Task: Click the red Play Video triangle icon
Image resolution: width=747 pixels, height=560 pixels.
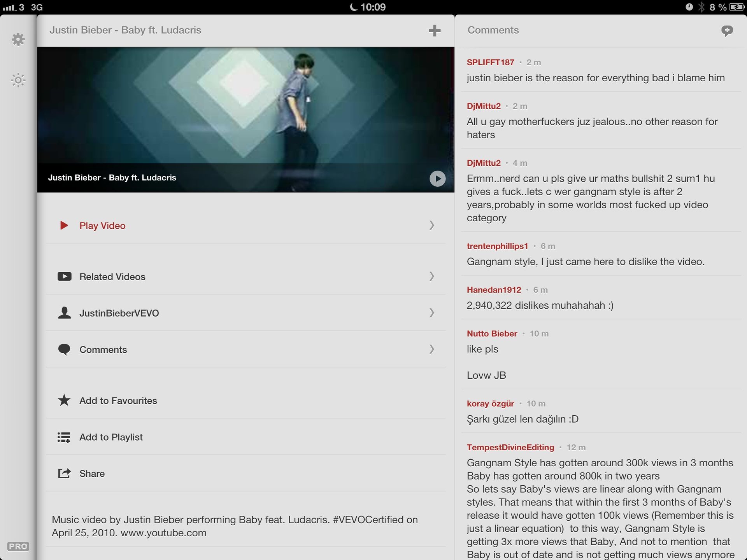Action: tap(64, 226)
